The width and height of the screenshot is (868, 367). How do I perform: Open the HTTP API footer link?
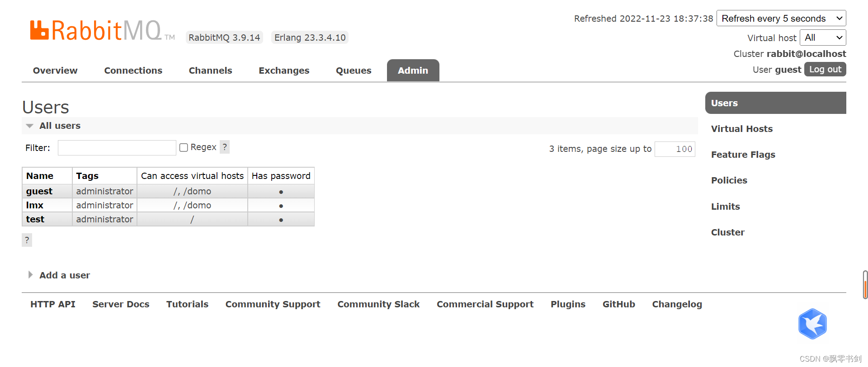click(53, 304)
